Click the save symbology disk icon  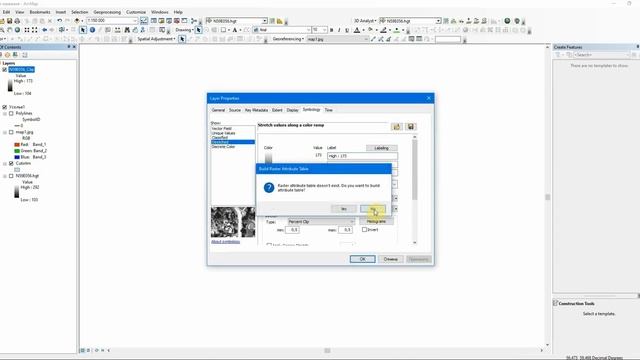[411, 127]
